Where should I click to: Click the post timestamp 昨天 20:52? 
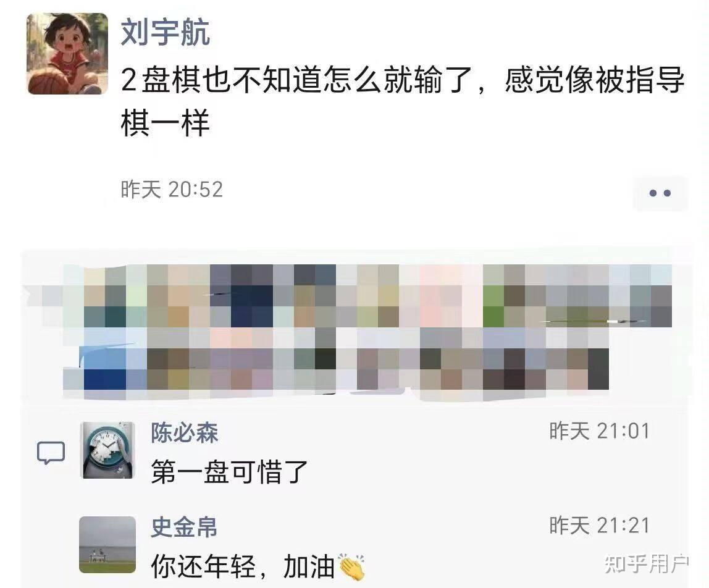pos(172,190)
